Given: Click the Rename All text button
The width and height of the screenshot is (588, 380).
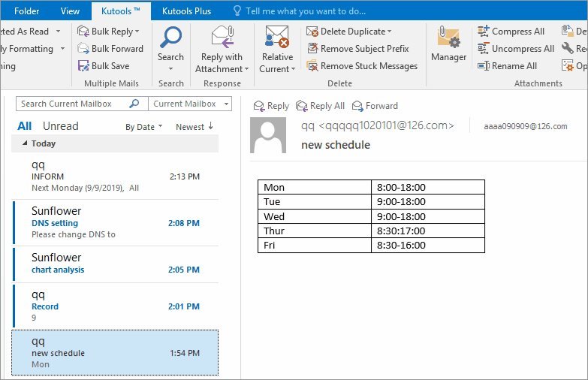Looking at the screenshot, I should (514, 66).
